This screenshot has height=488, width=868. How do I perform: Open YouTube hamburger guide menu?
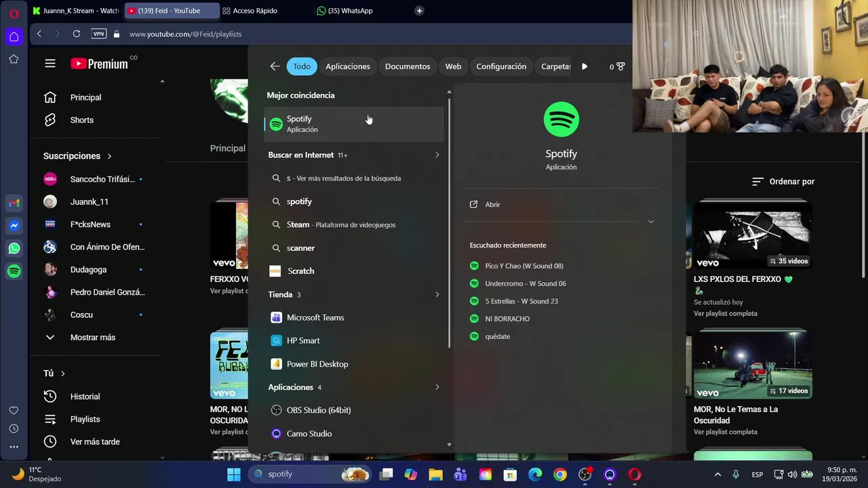tap(50, 64)
